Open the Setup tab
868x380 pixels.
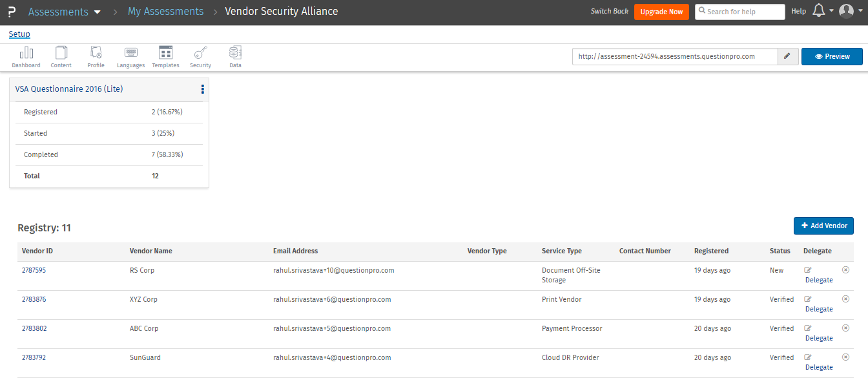[19, 34]
